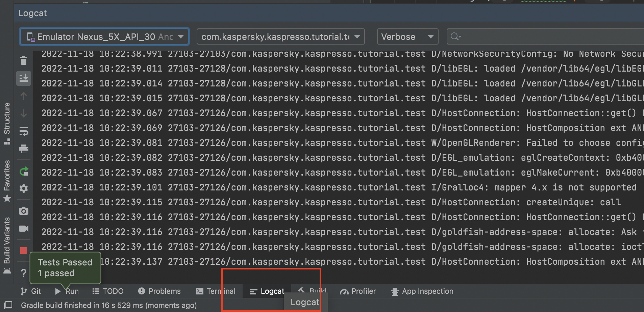Open the process dropdown com.kaspersky.kaspresso.tutorial
Viewport: 644px width, 312px height.
[x=280, y=36]
